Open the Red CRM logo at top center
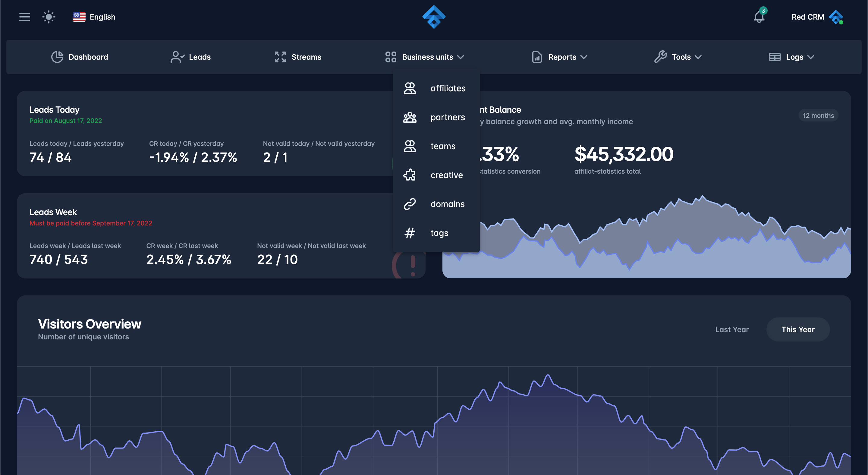This screenshot has width=868, height=475. tap(434, 17)
